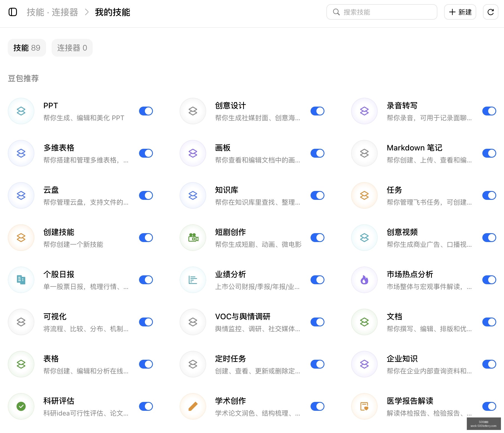504x433 pixels.
Task: Click the 任务 orange skill icon
Action: coord(364,195)
